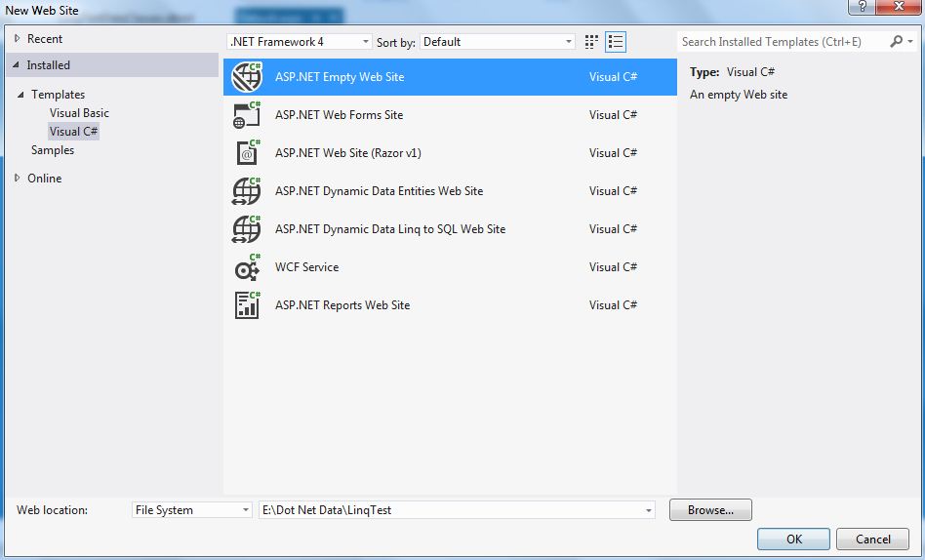Viewport: 925px width, 560px height.
Task: Open the File System web location dropdown
Action: tap(191, 510)
